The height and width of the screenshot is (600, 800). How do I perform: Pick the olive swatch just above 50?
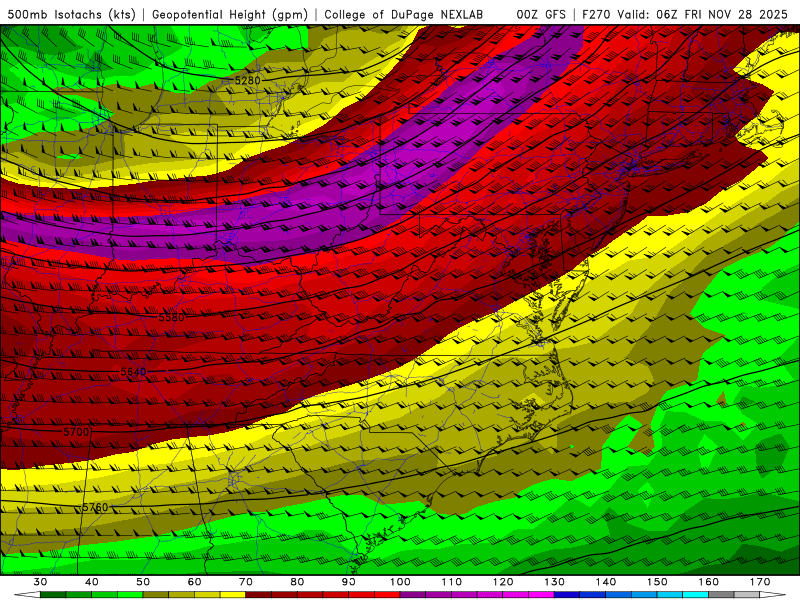pyautogui.click(x=156, y=595)
